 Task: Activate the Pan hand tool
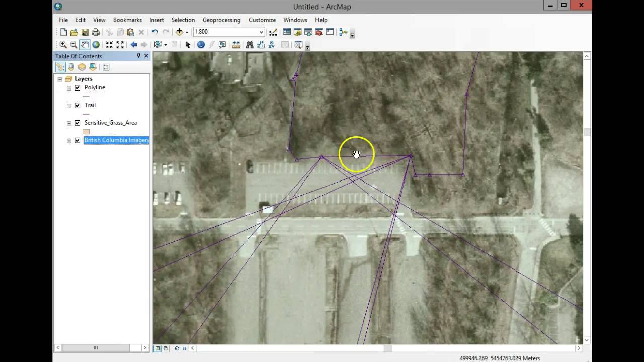pos(85,45)
